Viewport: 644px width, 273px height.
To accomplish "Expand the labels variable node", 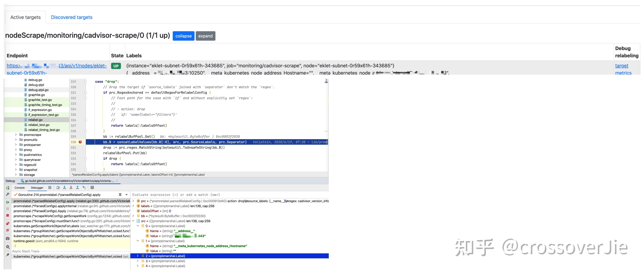I will [133, 206].
